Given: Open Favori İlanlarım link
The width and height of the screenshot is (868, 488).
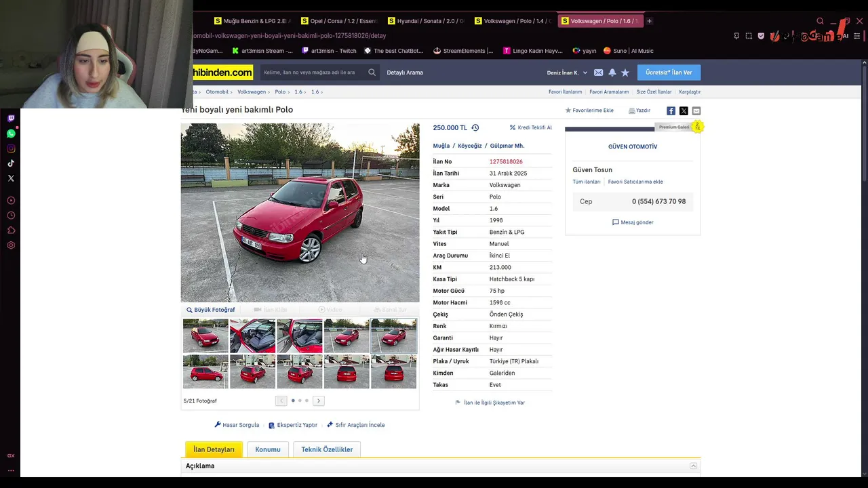Looking at the screenshot, I should pyautogui.click(x=565, y=91).
